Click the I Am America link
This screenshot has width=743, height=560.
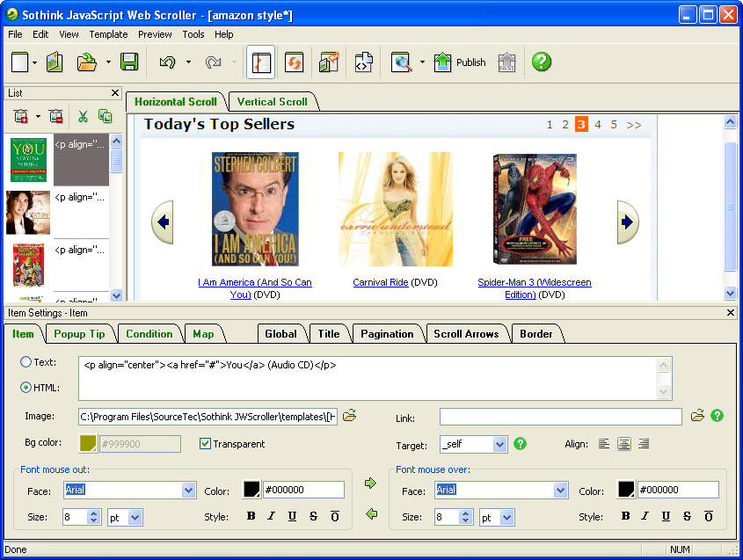click(255, 288)
